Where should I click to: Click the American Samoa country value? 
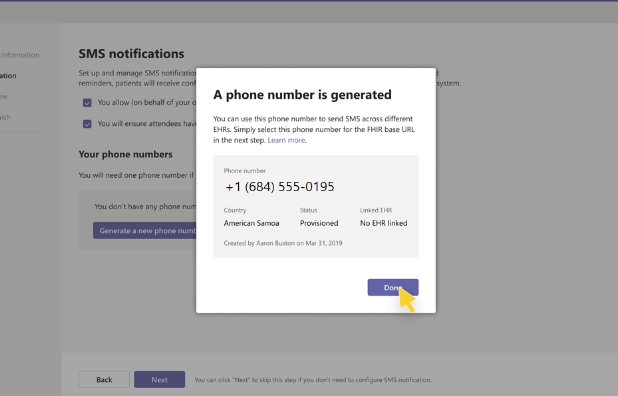point(251,223)
